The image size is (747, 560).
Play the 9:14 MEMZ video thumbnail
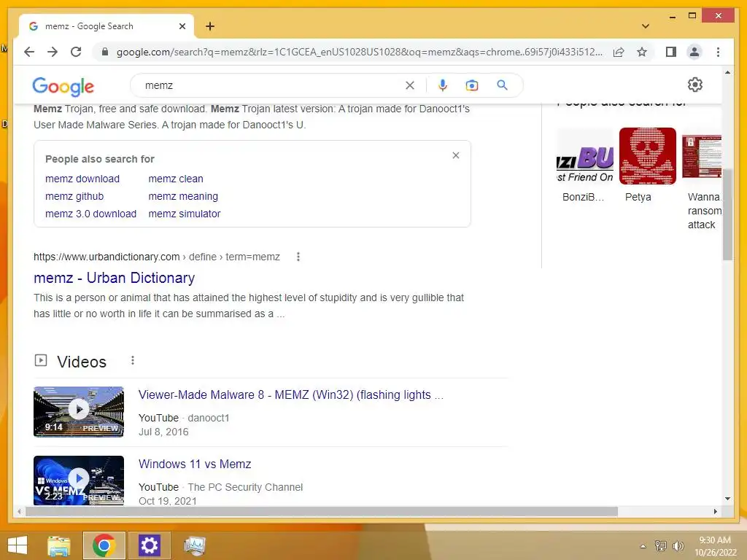coord(79,411)
